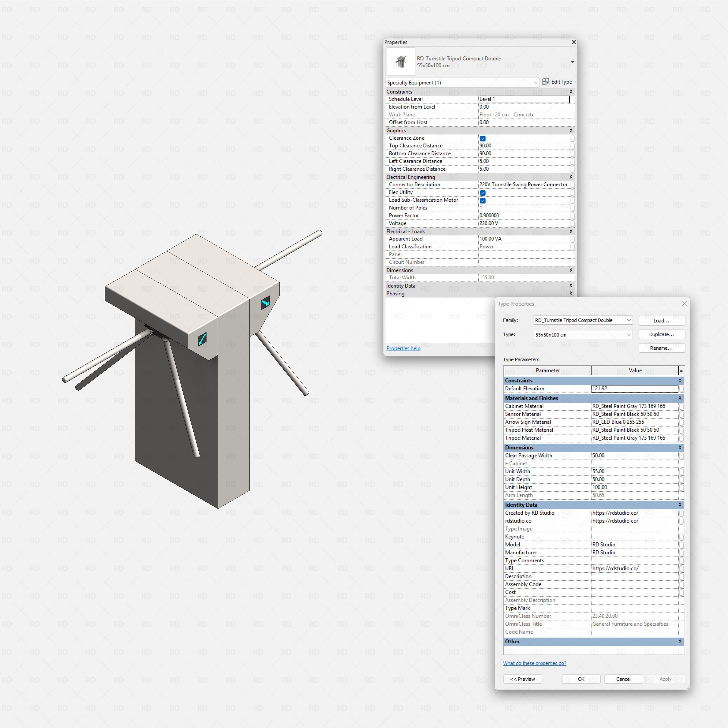Collapse the Constraints group in Properties
This screenshot has width=728, height=728.
571,91
